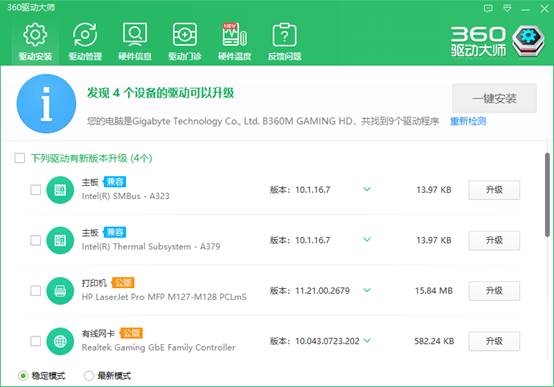Image resolution: width=554 pixels, height=387 pixels.
Task: Click the 582.24 KB size value
Action: 434,341
